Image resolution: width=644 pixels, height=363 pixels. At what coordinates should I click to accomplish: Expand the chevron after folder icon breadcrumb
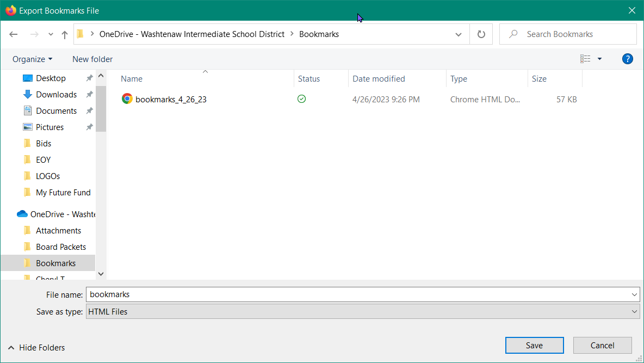92,34
